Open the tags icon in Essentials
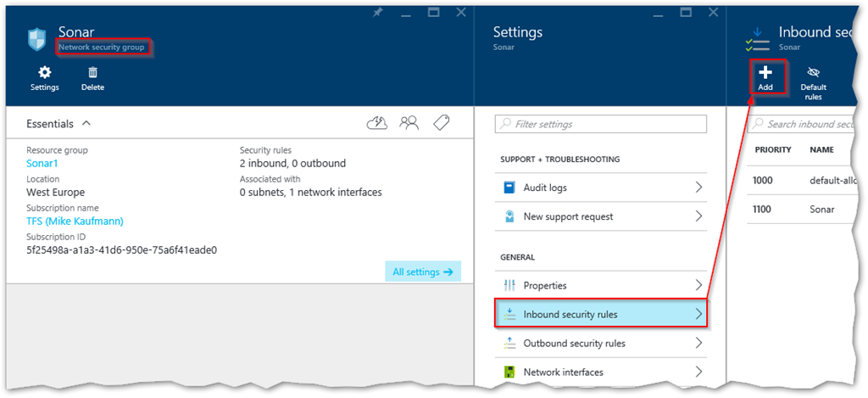The height and width of the screenshot is (398, 868). [441, 124]
